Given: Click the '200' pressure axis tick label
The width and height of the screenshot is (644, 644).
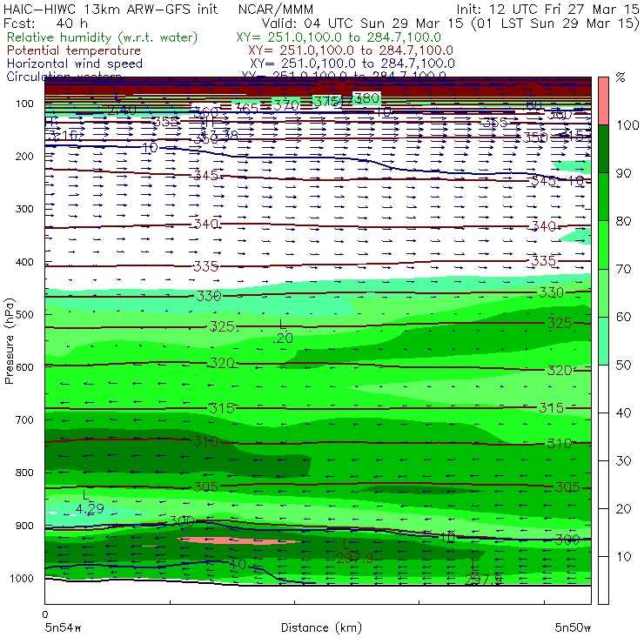Looking at the screenshot, I should pos(24,156).
